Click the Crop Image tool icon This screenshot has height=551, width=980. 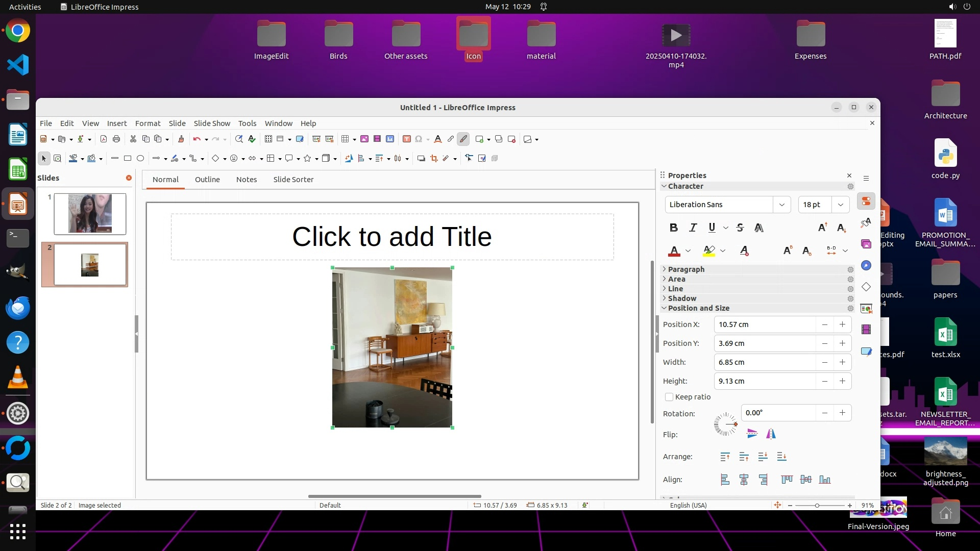pos(434,159)
